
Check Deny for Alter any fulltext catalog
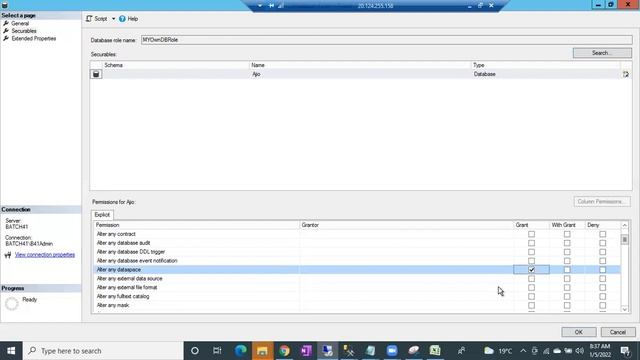pyautogui.click(x=602, y=296)
